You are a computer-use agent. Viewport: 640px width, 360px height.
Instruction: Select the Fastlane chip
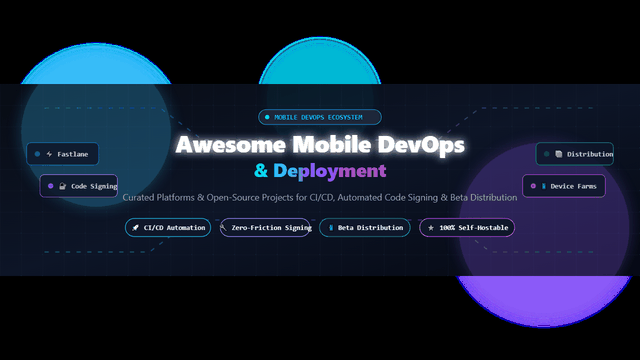coord(62,154)
